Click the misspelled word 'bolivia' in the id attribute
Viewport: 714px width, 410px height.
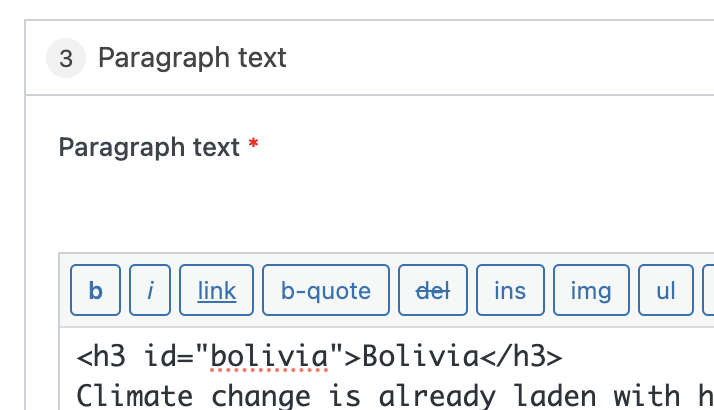[x=270, y=356]
